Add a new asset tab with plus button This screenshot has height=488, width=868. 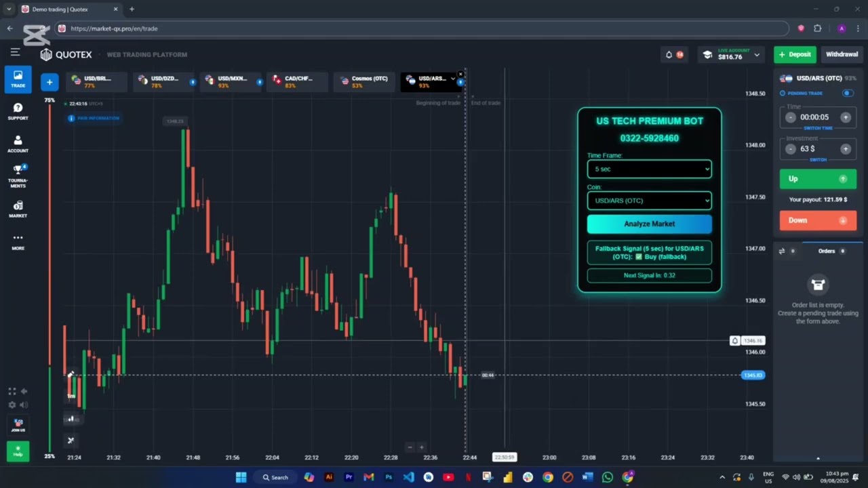49,82
